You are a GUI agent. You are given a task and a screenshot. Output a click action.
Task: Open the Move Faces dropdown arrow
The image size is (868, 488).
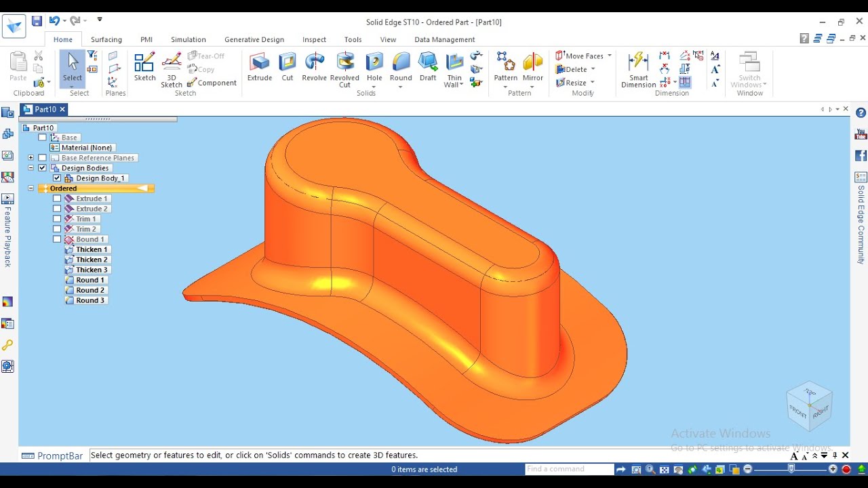(x=610, y=56)
